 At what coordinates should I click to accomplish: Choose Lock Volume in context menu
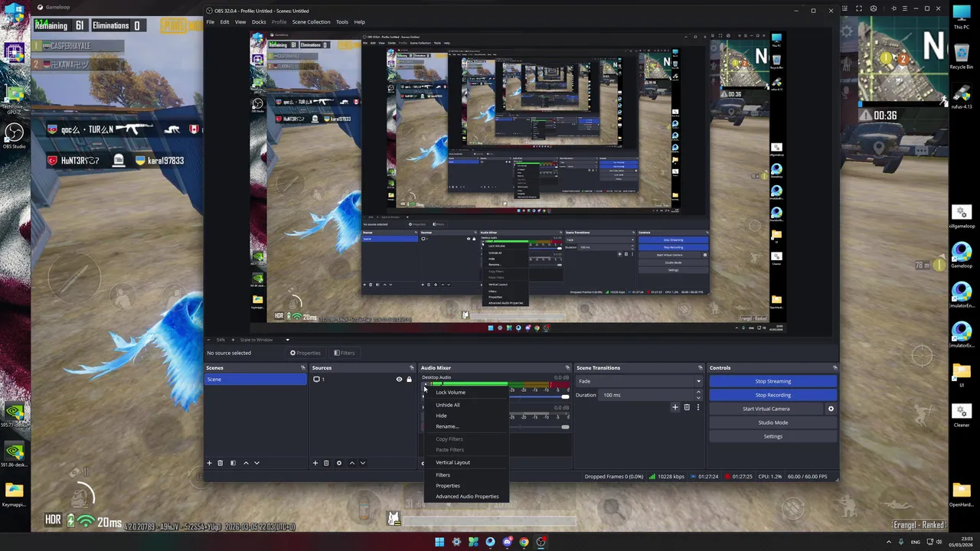tap(466, 393)
